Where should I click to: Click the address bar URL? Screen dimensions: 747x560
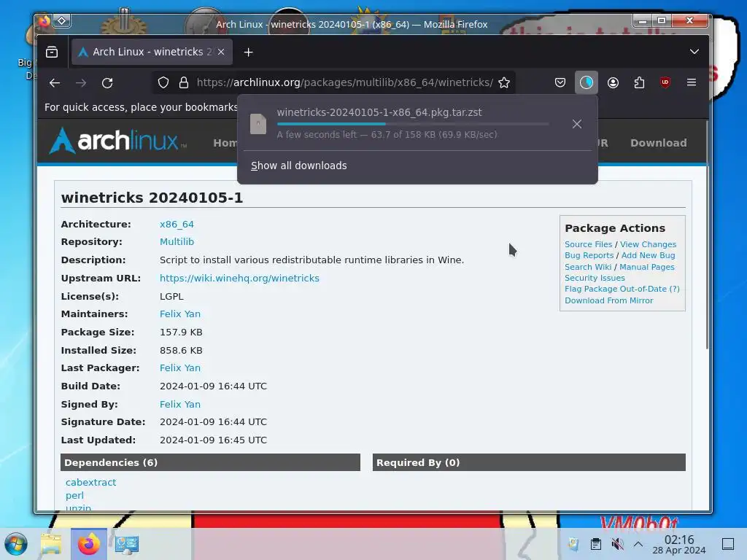[x=344, y=83]
